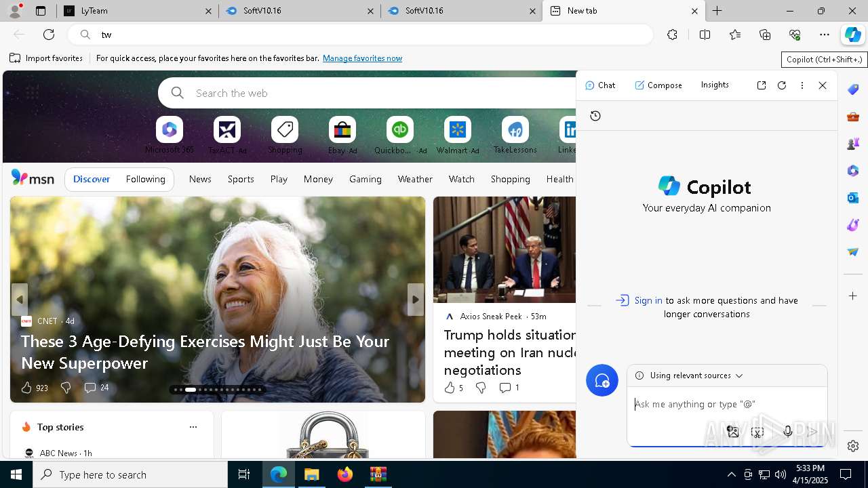
Task: Open sidebar settings gear icon
Action: tap(853, 446)
